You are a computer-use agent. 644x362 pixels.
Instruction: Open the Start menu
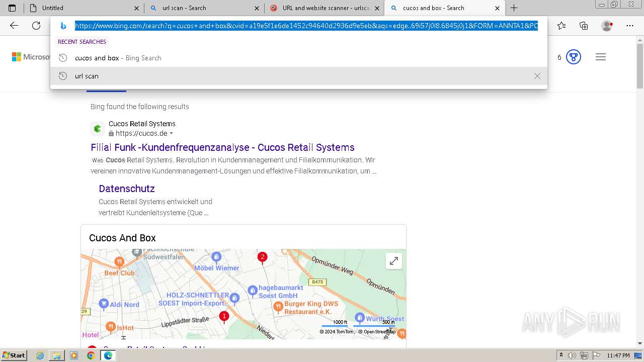tap(14, 355)
